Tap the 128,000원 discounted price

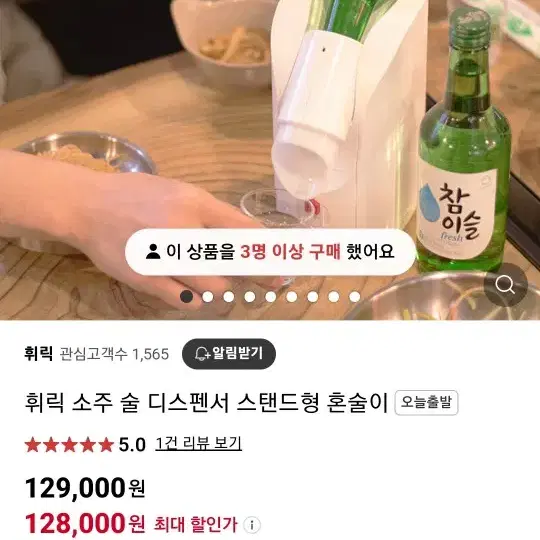pos(85,523)
